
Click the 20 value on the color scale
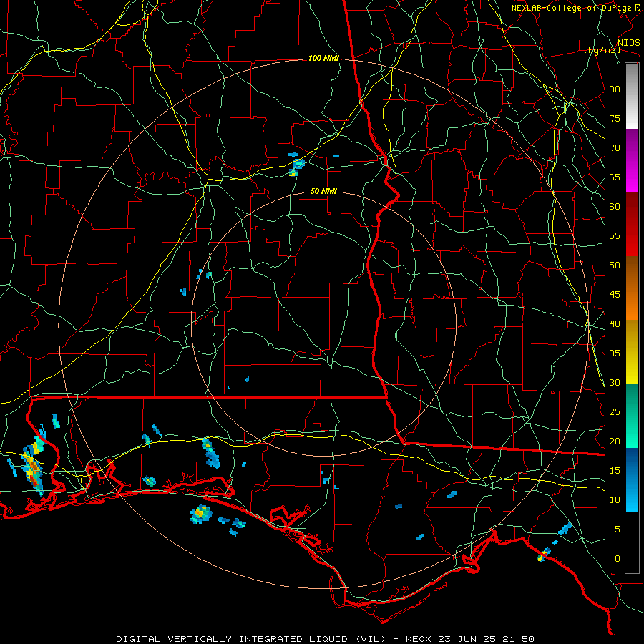pos(615,441)
